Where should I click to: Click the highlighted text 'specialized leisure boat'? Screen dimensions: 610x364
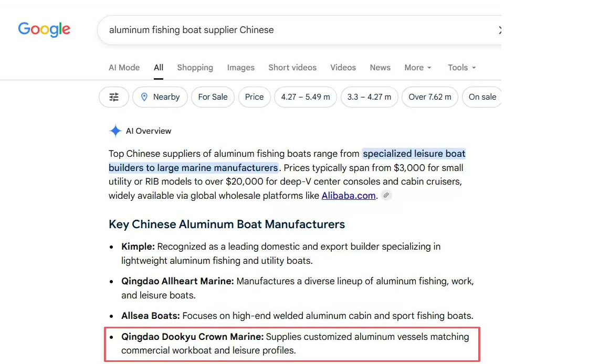pos(414,154)
